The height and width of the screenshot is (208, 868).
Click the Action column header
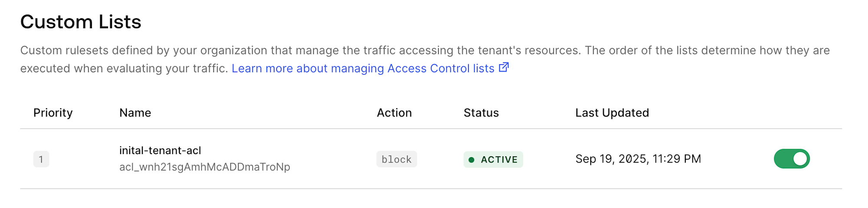point(394,113)
